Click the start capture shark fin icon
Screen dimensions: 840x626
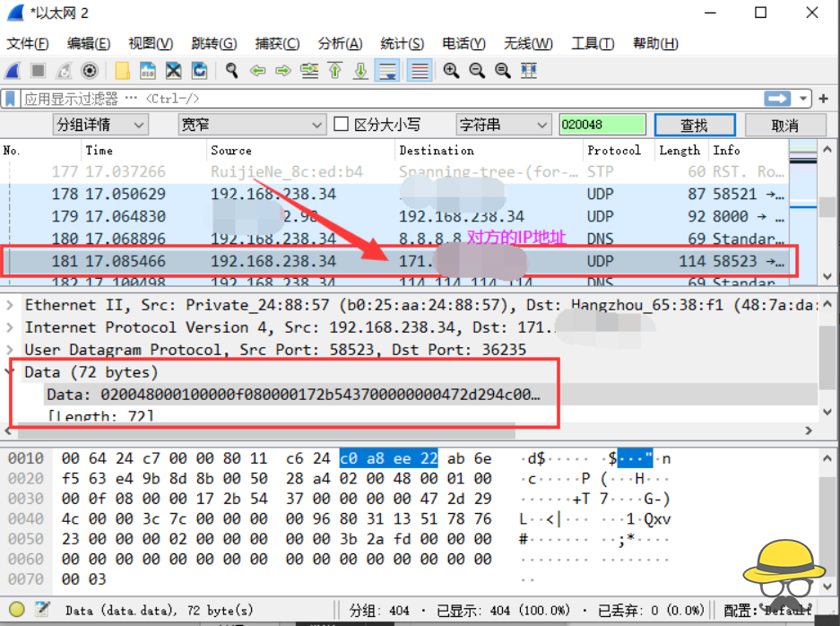pyautogui.click(x=13, y=71)
